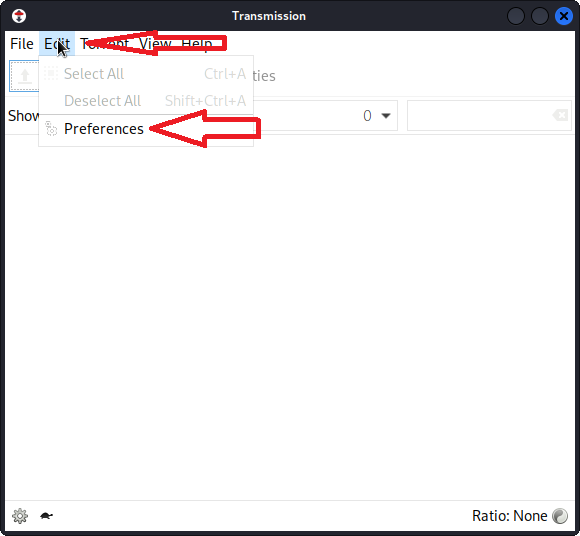Click the torrent search filter field
Screen dimensions: 580x536
click(x=489, y=116)
